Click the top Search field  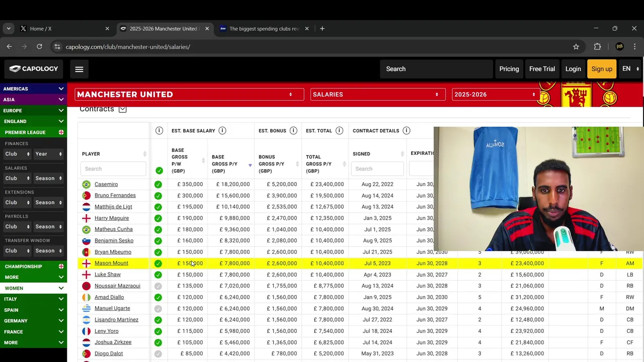coord(436,69)
